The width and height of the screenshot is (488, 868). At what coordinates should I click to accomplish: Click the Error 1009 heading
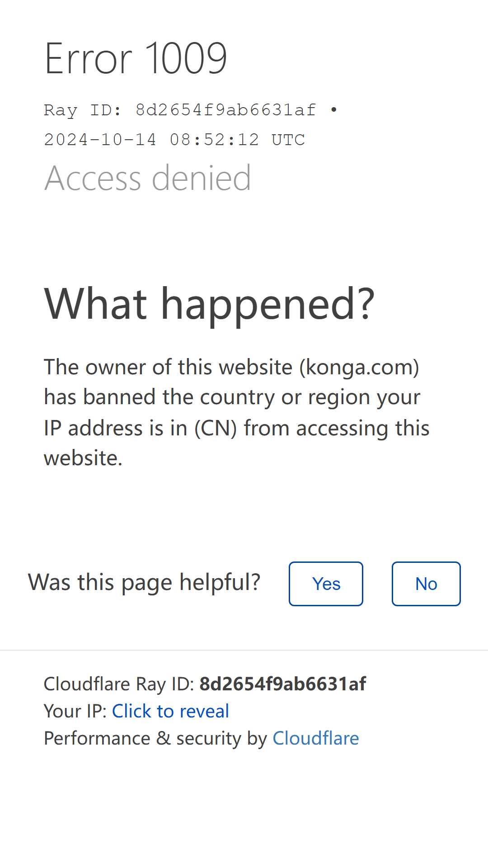click(136, 58)
